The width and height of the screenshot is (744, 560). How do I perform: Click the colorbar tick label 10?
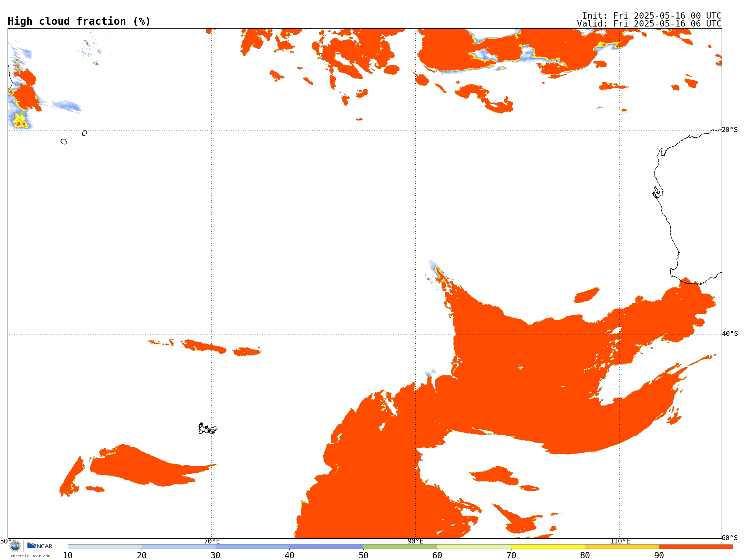68,556
